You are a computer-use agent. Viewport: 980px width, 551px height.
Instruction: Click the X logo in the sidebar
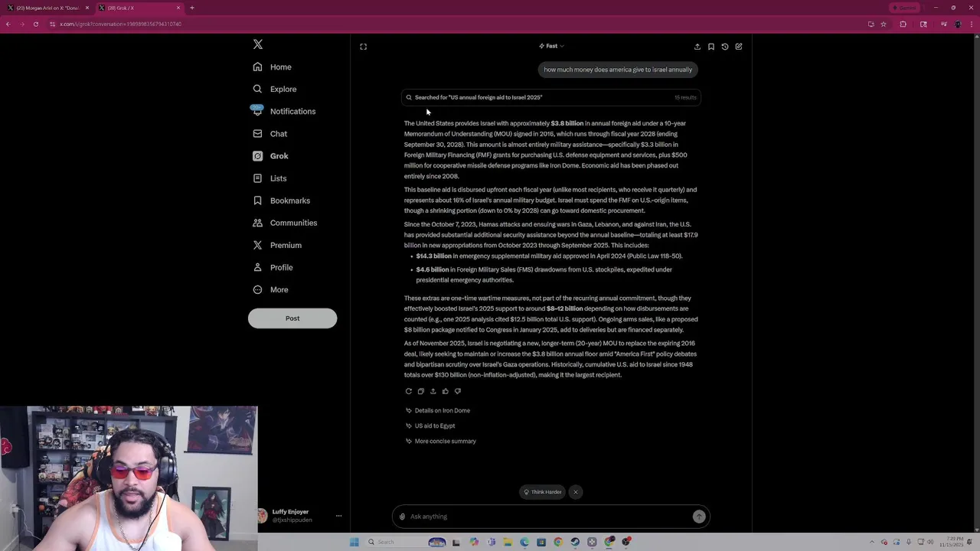tap(258, 44)
